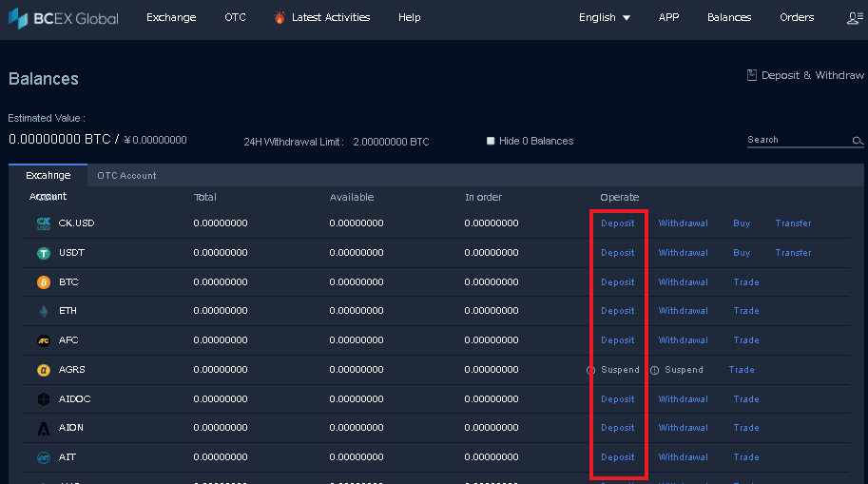Click Deposit for ETH
Screen dimensions: 868x484
tap(618, 311)
